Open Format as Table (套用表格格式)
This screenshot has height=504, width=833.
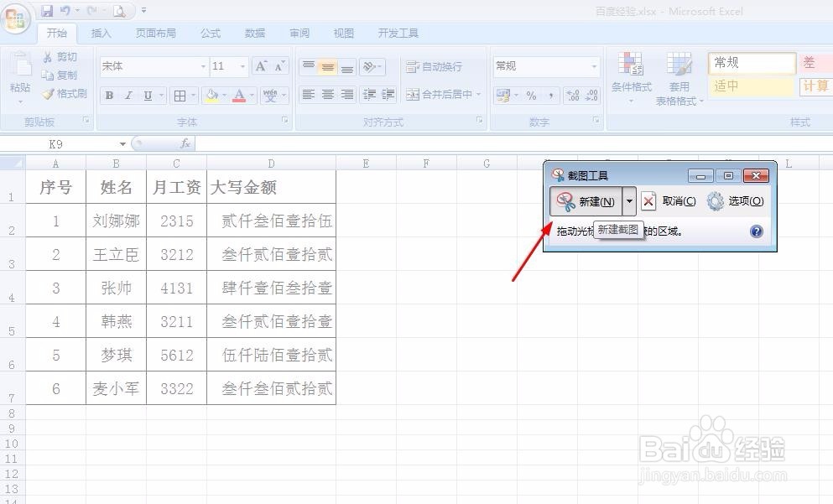coord(679,78)
